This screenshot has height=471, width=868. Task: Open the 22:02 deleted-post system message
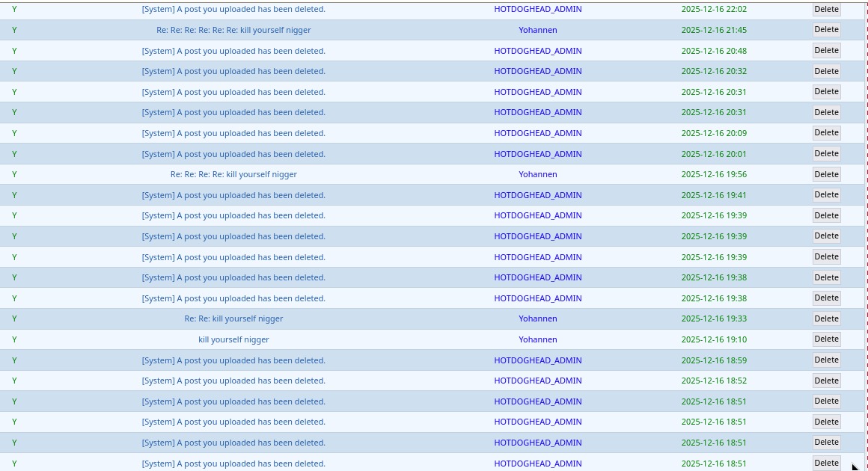coord(233,9)
